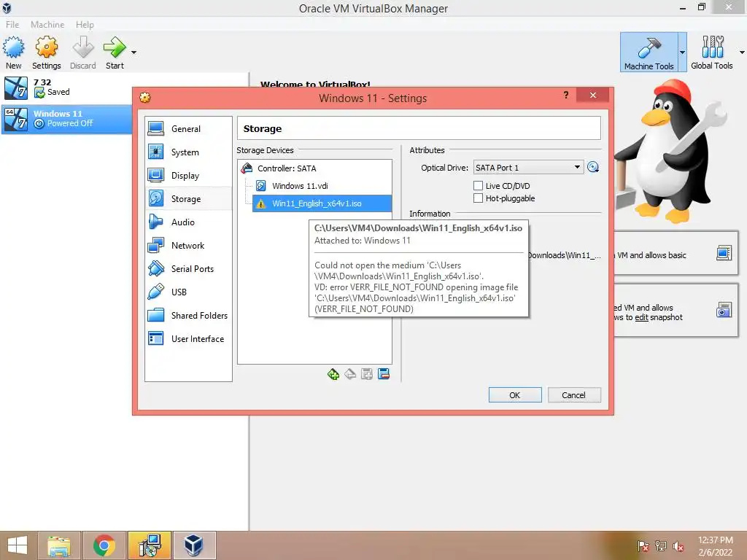This screenshot has width=747, height=560.
Task: Select the USB settings category
Action: tap(188, 292)
